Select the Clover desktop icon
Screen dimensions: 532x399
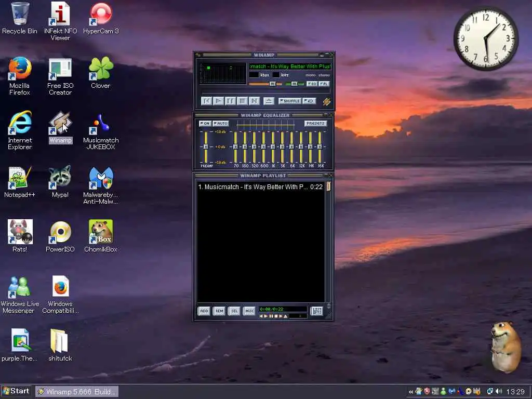[x=100, y=72]
